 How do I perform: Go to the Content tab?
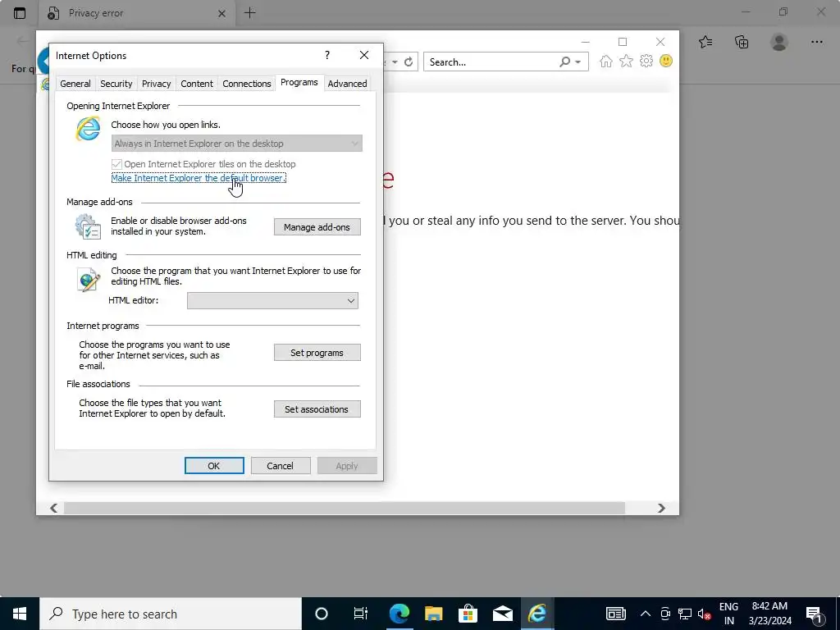click(197, 84)
